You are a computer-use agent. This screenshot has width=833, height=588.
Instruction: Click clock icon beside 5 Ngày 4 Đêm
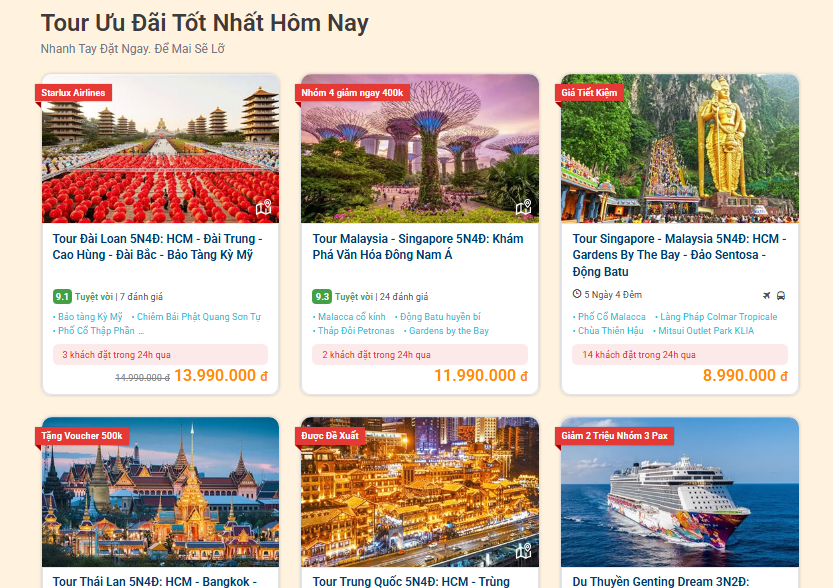[x=576, y=294]
